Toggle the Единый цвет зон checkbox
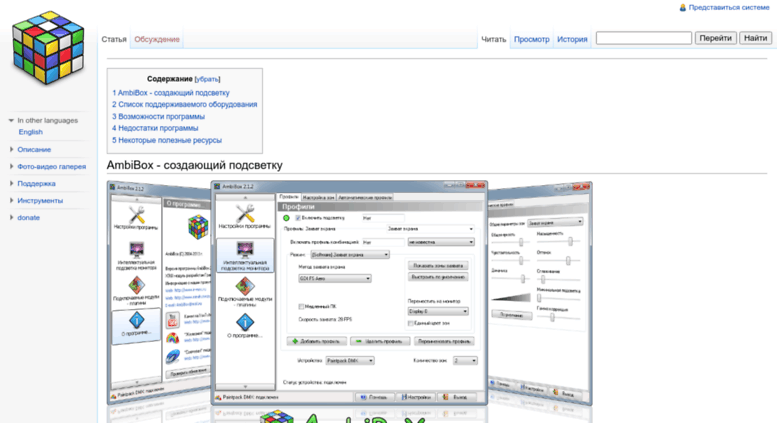Image resolution: width=777 pixels, height=423 pixels. click(410, 323)
